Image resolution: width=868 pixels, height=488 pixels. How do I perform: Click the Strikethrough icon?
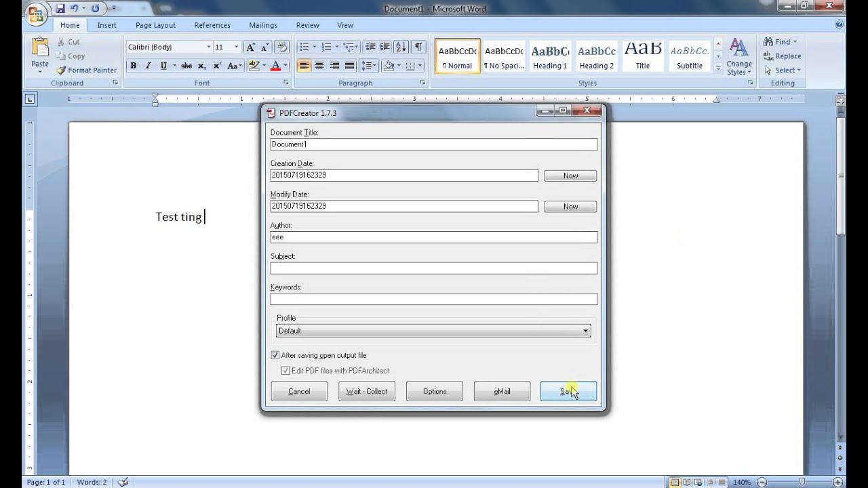186,66
